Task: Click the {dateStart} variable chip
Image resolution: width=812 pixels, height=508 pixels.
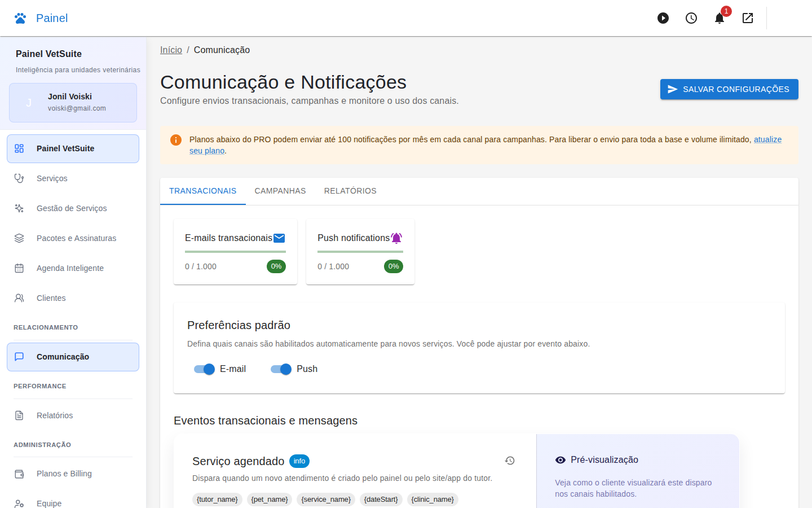Action: coord(381,500)
